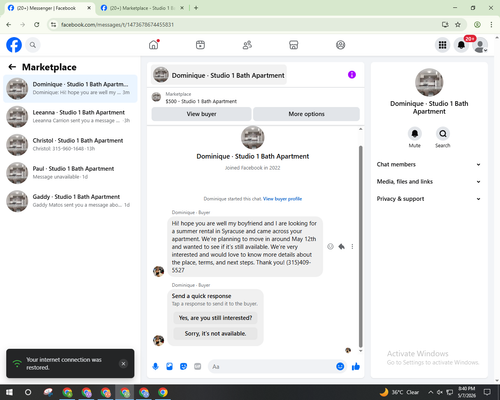Click the More options button
Viewport: 500px width, 400px height.
pyautogui.click(x=306, y=114)
